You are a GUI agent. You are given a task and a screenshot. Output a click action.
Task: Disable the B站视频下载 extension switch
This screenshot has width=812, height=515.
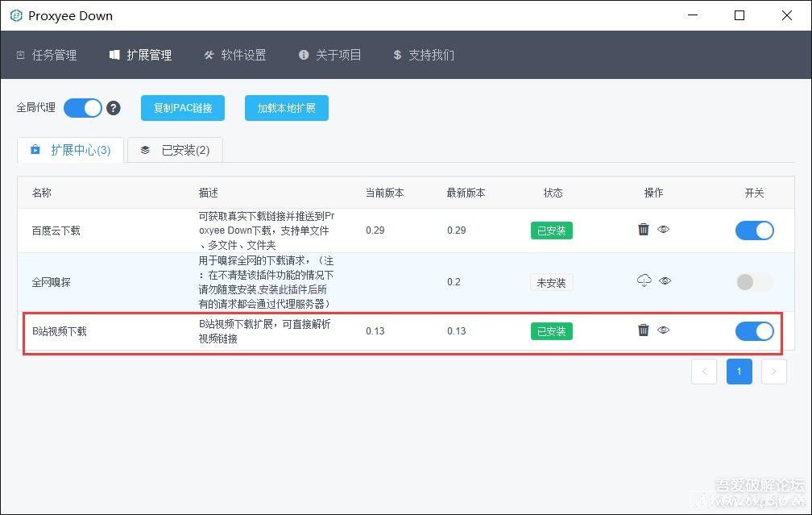(754, 331)
